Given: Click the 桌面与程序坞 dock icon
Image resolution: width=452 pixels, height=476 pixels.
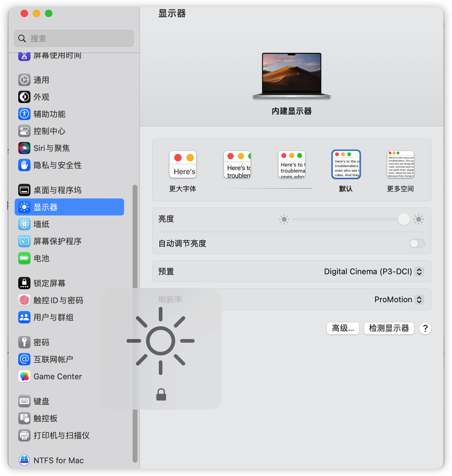Looking at the screenshot, I should [24, 190].
